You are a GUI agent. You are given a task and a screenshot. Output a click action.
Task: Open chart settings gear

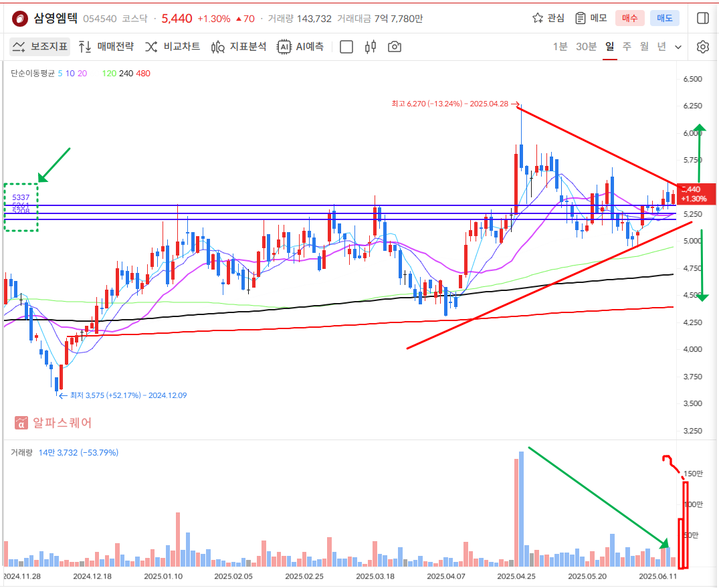click(x=702, y=46)
